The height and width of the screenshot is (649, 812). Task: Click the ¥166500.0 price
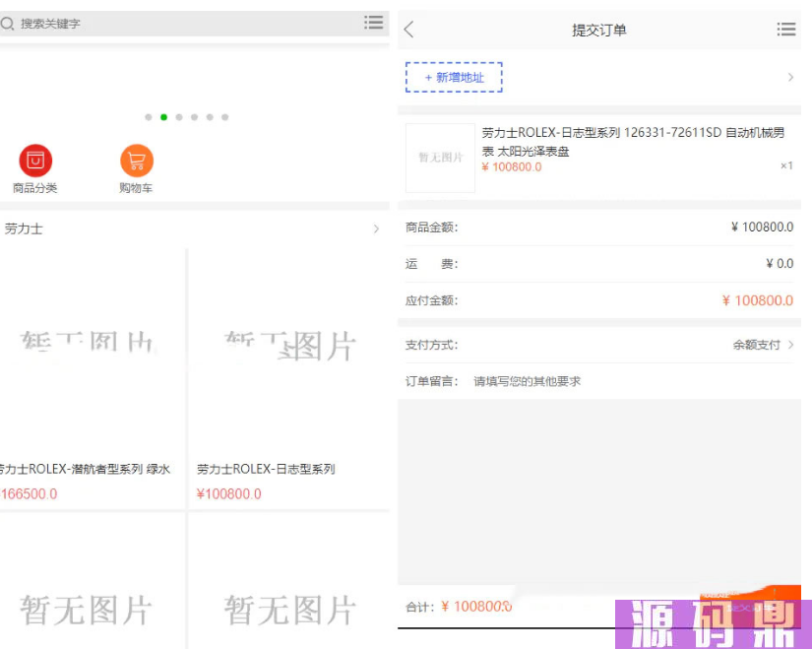[x=29, y=494]
